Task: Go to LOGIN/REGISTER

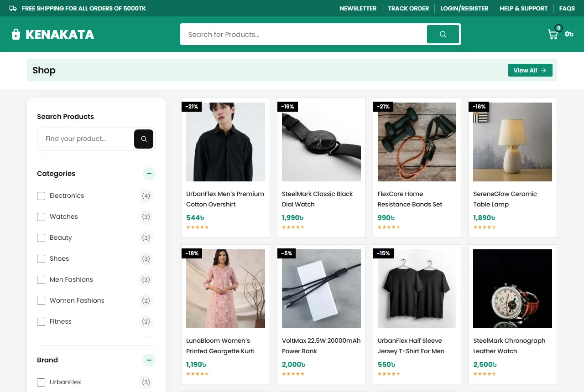Action: 464,8
